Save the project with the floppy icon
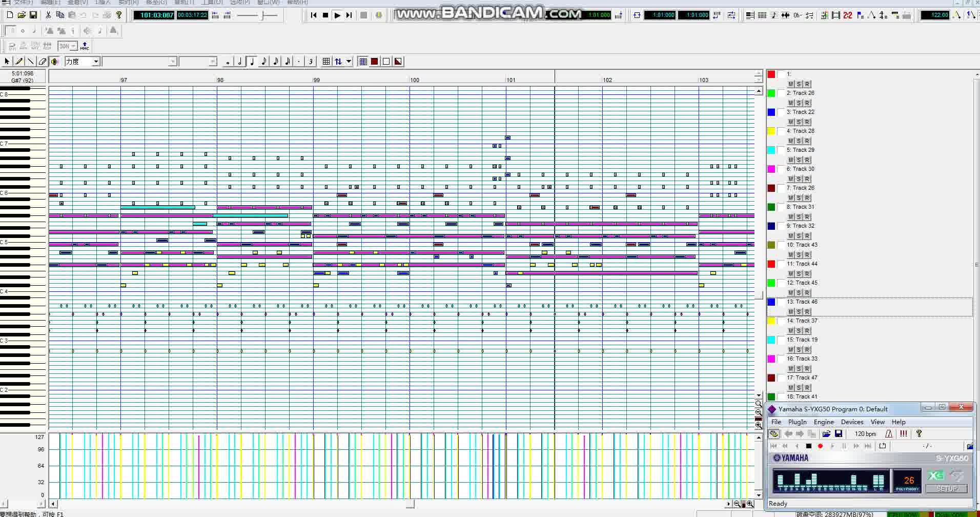The height and width of the screenshot is (517, 980). point(33,15)
